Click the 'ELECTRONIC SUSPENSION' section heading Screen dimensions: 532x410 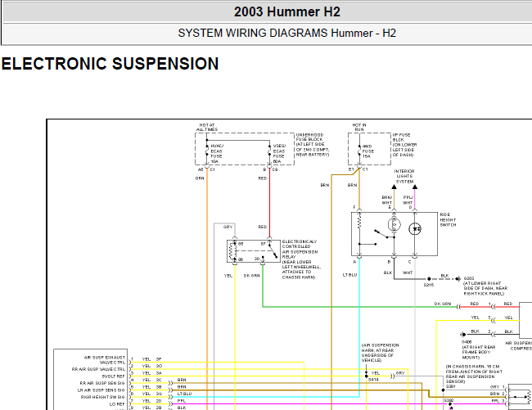[x=110, y=64]
